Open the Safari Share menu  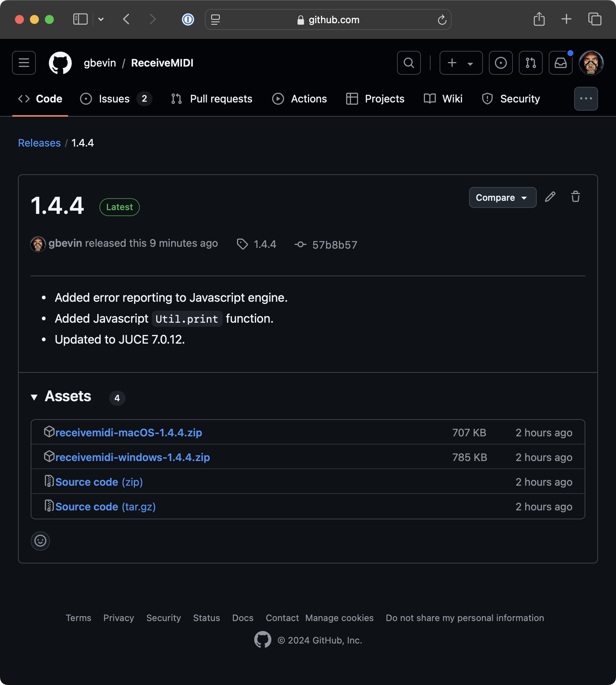[x=539, y=19]
